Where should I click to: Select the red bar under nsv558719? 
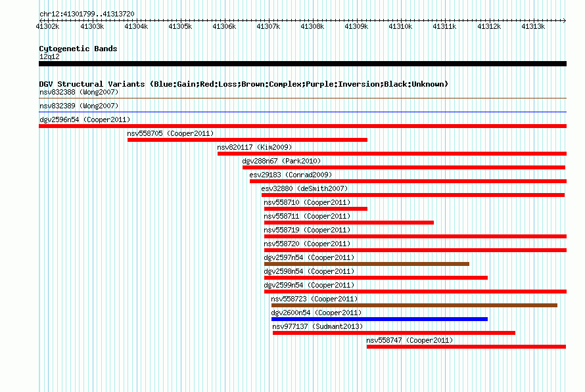click(415, 236)
